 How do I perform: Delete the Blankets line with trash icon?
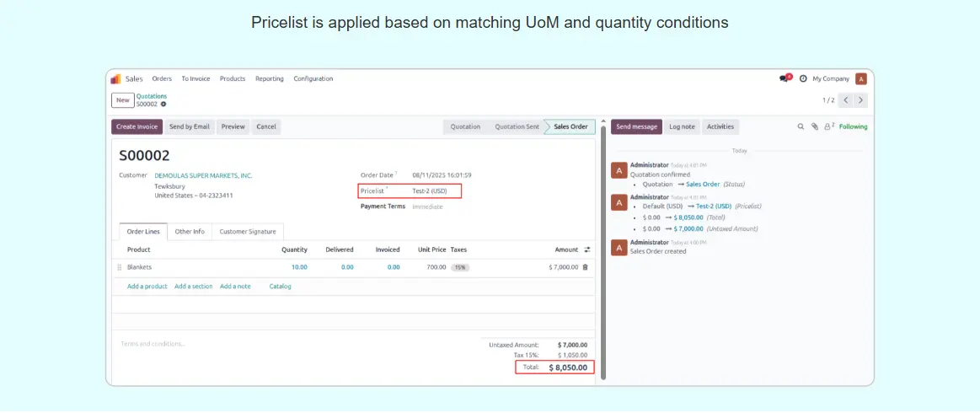coord(586,267)
